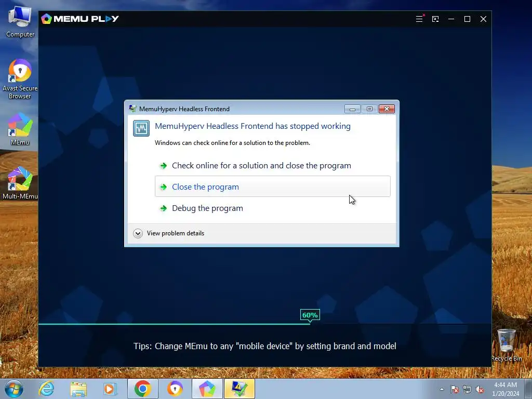The image size is (532, 399).
Task: Open the MEmu Play hamburger menu
Action: coord(419,19)
